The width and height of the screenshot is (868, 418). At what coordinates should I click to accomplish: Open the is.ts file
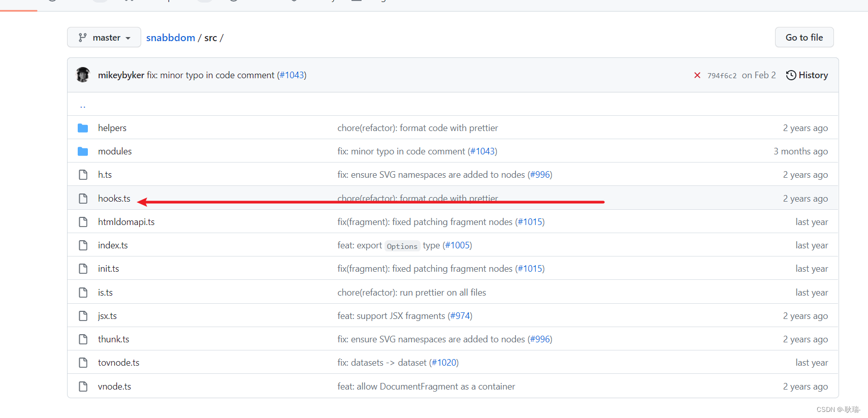[105, 293]
